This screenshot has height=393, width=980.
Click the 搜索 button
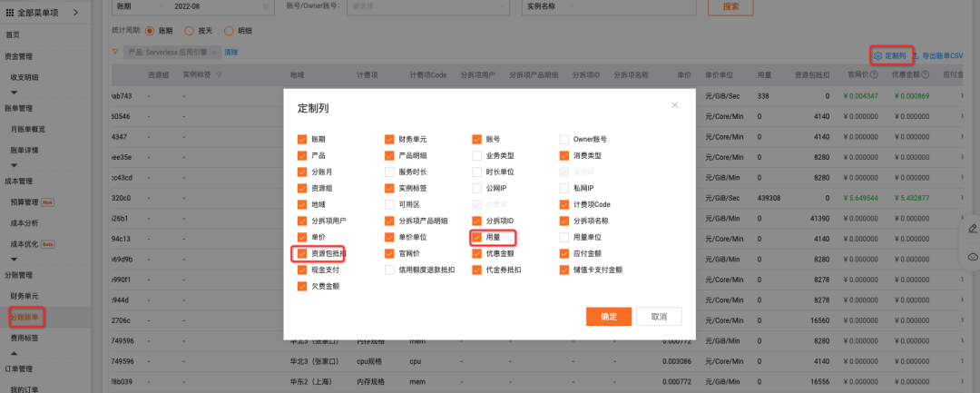point(730,6)
